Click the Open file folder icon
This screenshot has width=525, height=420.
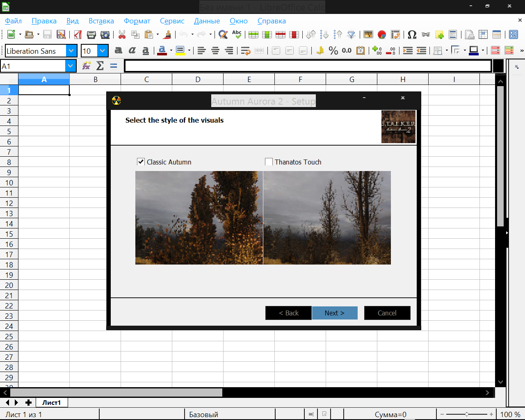tap(29, 34)
